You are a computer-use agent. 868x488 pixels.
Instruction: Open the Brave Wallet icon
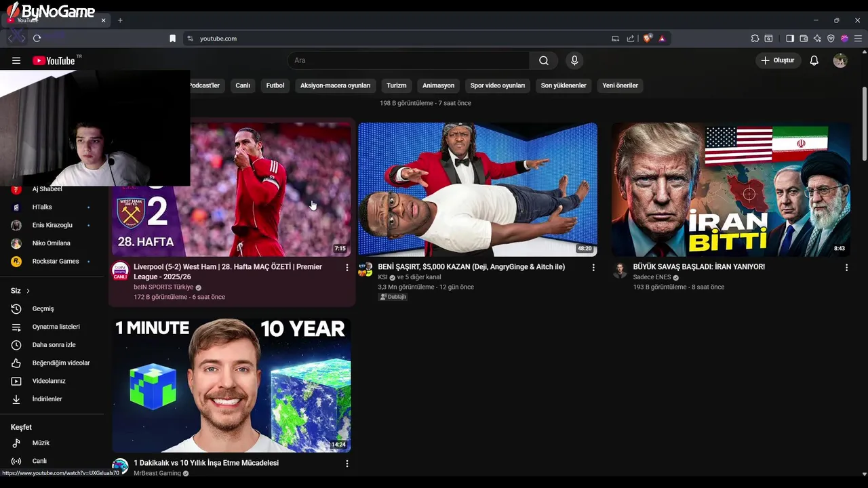pyautogui.click(x=804, y=39)
